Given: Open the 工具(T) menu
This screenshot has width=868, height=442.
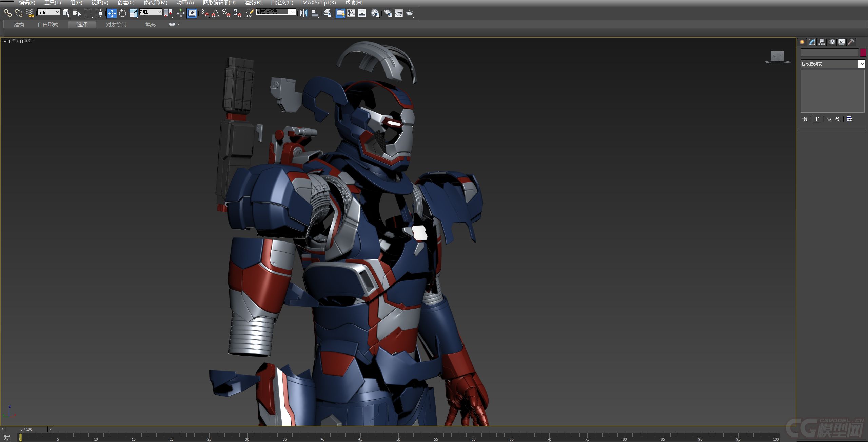Looking at the screenshot, I should pyautogui.click(x=53, y=3).
